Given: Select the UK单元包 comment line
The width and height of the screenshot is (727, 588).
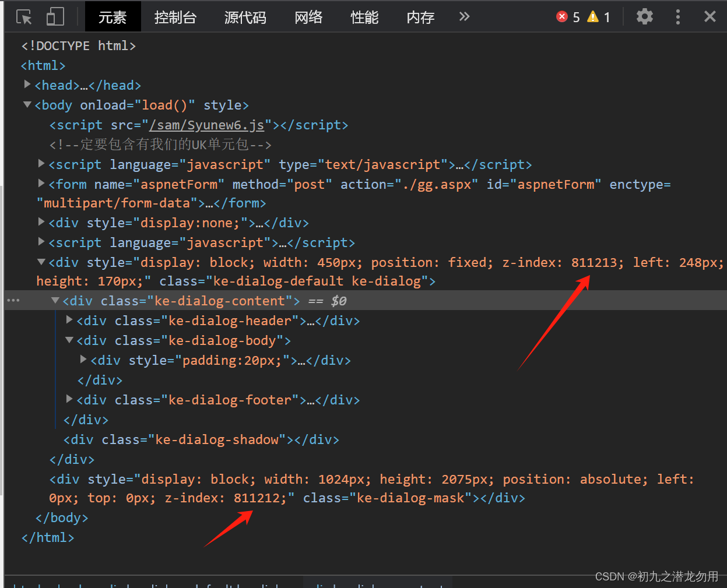Looking at the screenshot, I should tap(160, 145).
